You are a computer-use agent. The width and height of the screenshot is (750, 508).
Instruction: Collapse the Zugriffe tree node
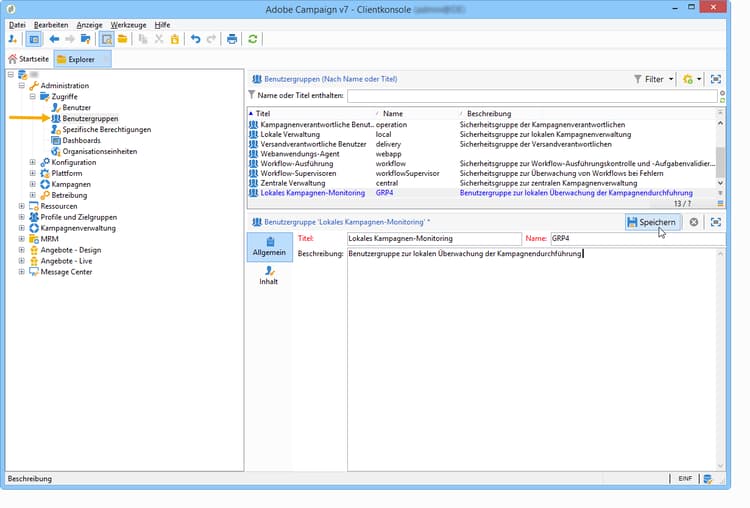pyautogui.click(x=33, y=97)
